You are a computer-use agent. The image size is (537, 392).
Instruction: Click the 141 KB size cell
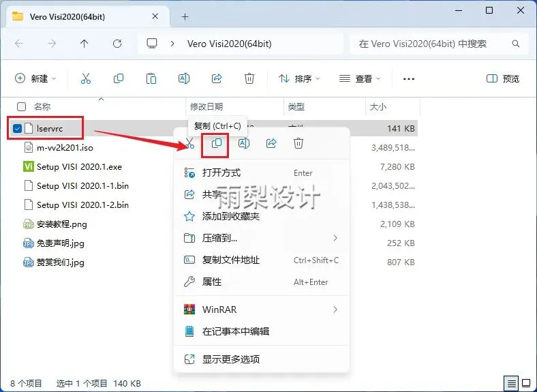(401, 128)
